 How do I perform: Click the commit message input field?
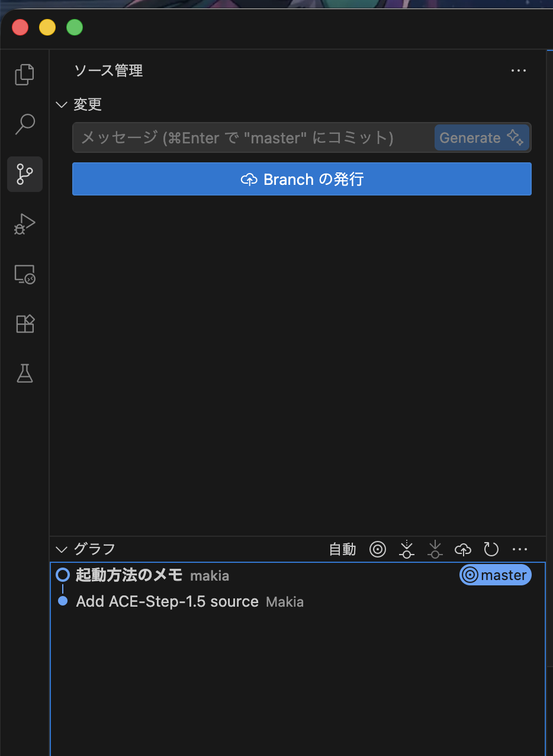pyautogui.click(x=249, y=137)
